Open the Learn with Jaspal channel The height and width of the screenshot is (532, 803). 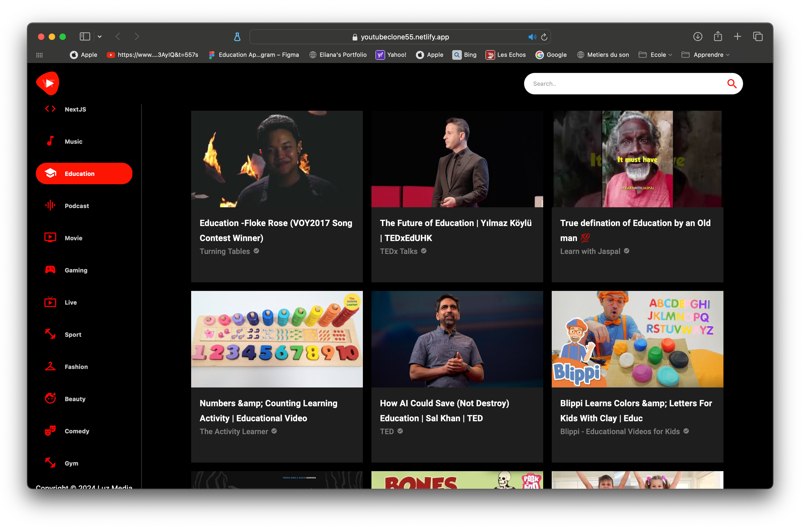pos(590,251)
